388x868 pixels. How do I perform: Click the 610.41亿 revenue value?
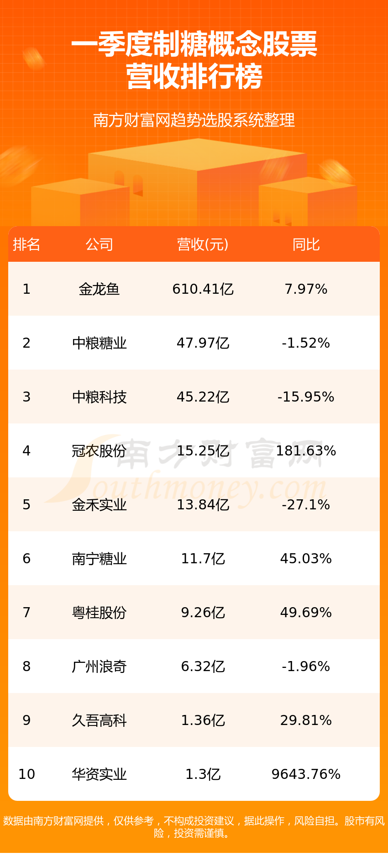coord(203,289)
